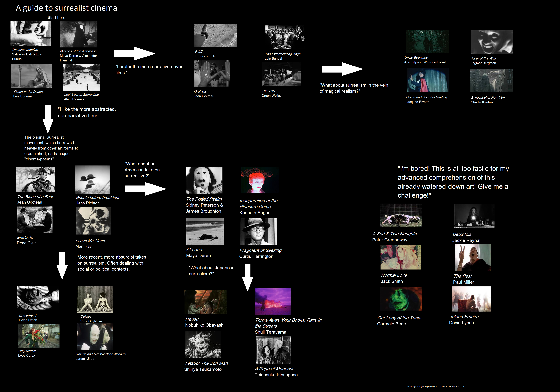This screenshot has width=560, height=392.
Task: Click the Daisies film still
Action: click(95, 300)
